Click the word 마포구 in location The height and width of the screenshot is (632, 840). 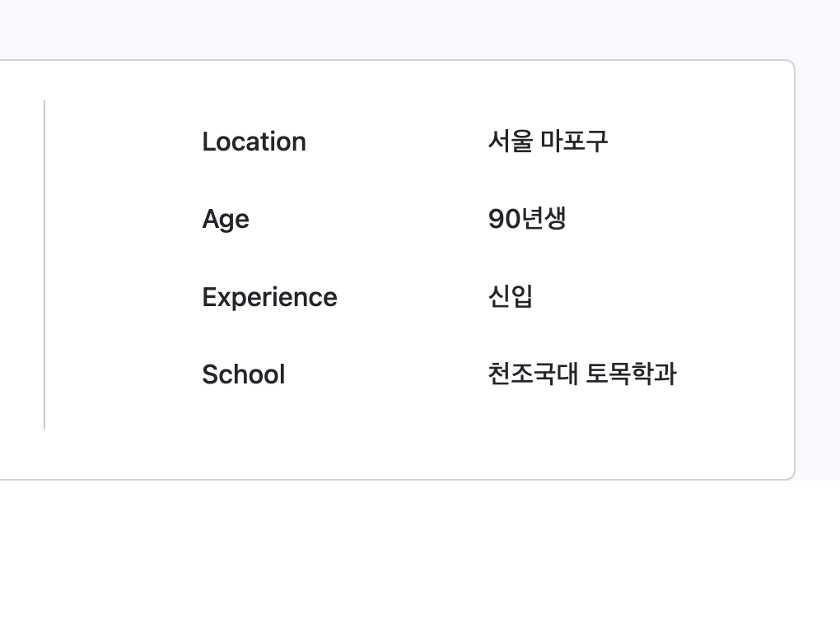point(574,142)
